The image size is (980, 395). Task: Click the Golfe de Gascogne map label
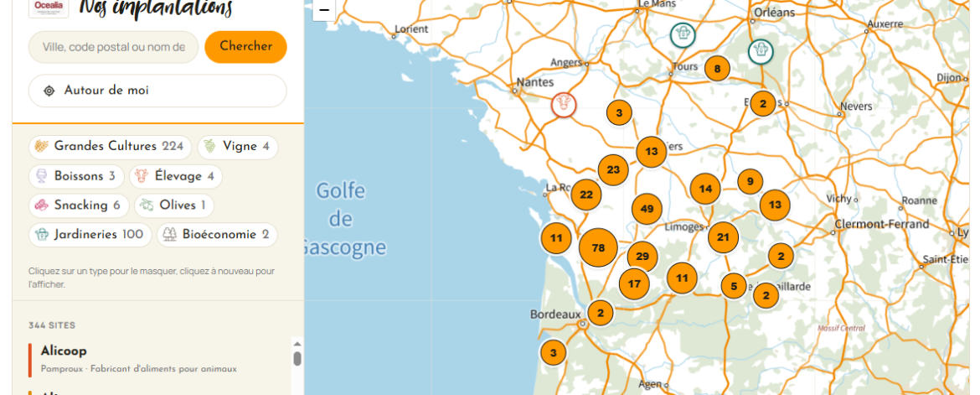click(342, 219)
